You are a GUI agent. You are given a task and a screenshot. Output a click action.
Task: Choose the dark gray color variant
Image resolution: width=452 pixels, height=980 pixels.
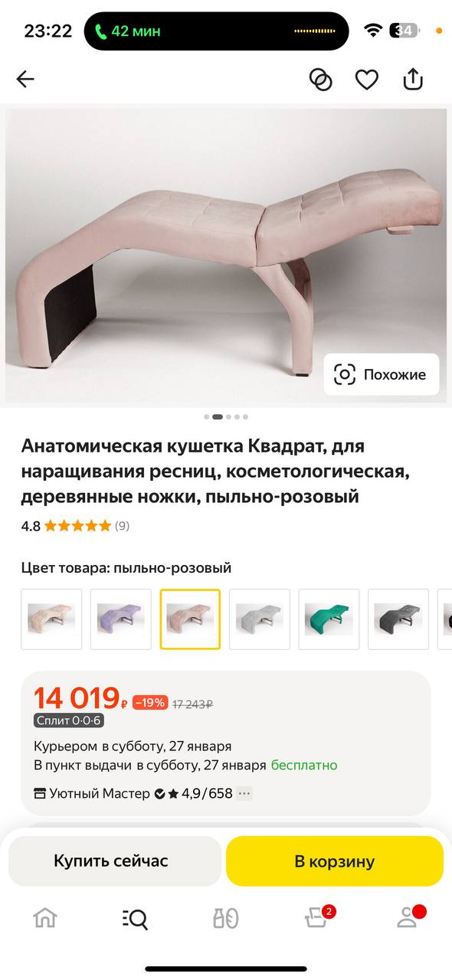pyautogui.click(x=398, y=619)
